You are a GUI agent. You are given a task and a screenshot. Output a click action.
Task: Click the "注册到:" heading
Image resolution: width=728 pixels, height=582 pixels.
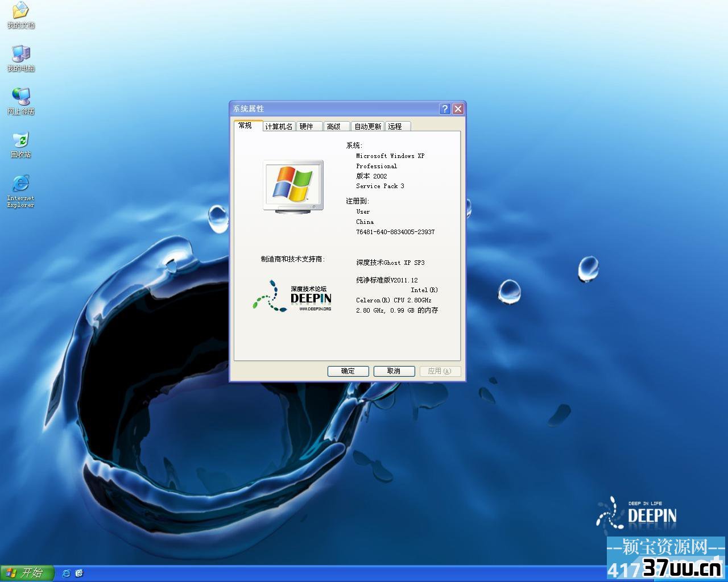tap(357, 201)
